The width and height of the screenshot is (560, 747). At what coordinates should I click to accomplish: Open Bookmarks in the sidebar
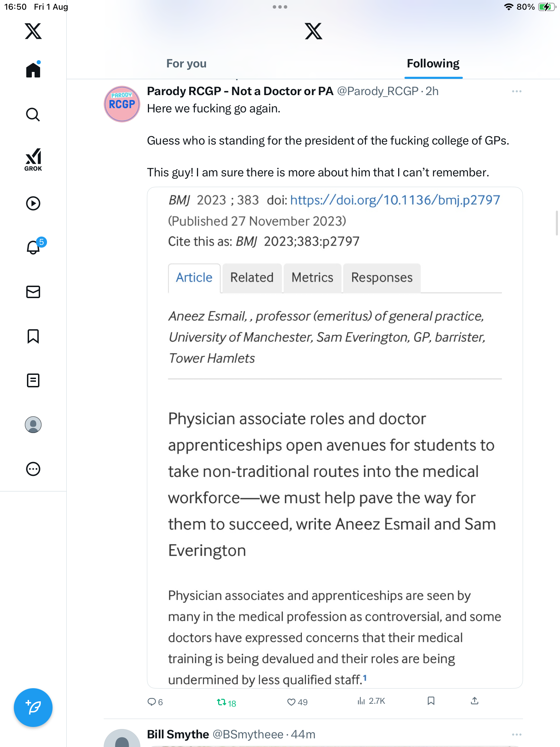[33, 336]
